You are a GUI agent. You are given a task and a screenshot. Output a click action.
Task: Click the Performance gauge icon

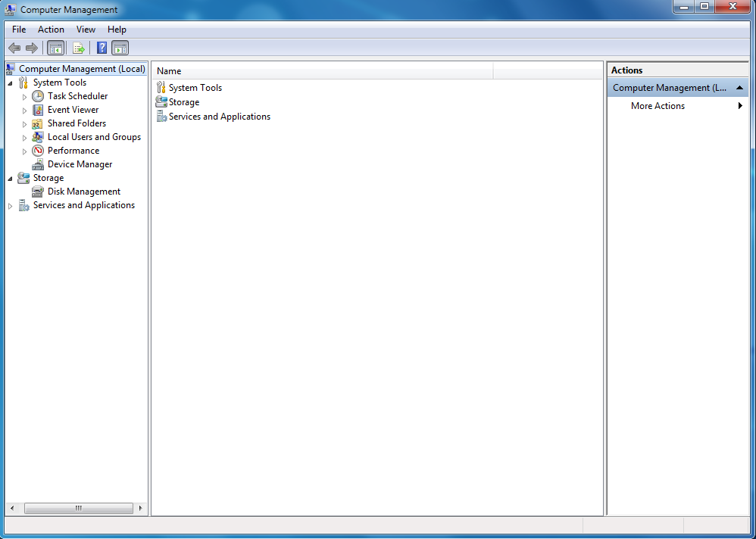pos(38,151)
